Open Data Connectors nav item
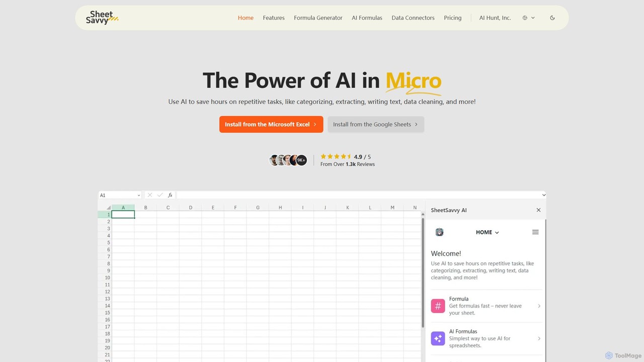Viewport: 644px width, 362px height. click(413, 18)
